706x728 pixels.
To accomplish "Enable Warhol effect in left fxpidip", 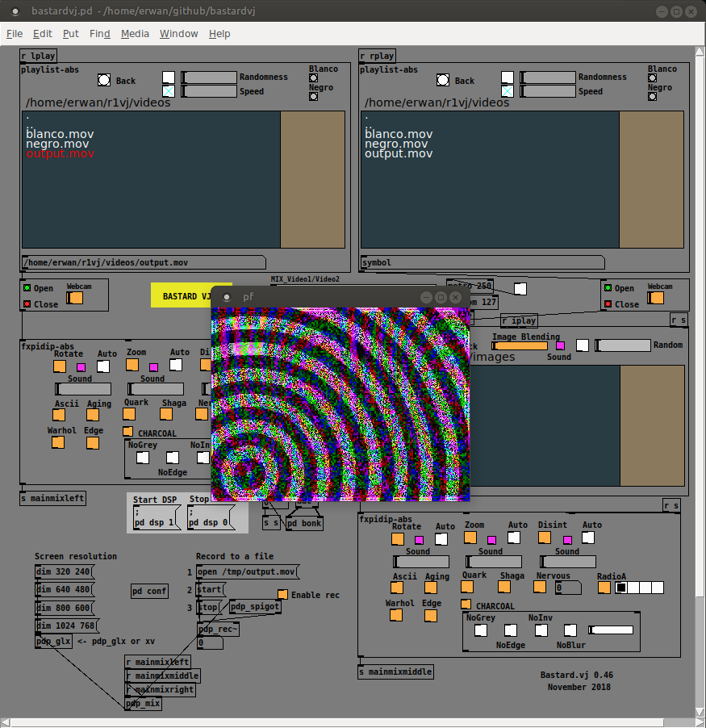I will pyautogui.click(x=58, y=442).
